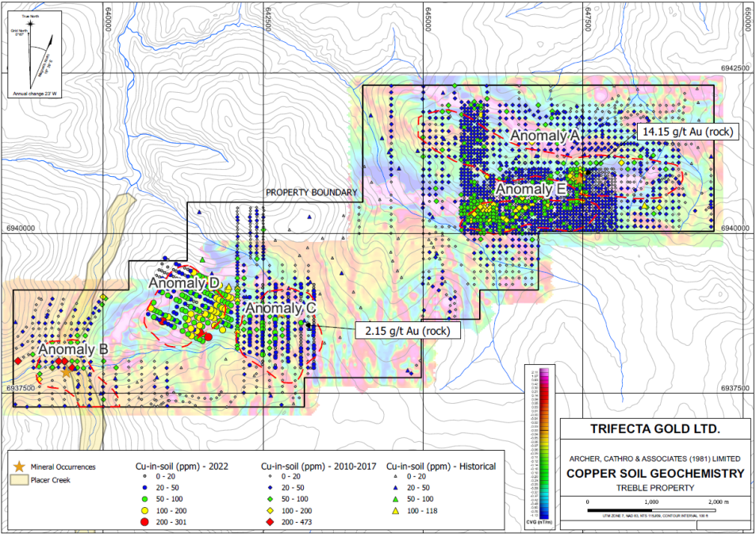Select the Anomaly B label
Image resolution: width=756 pixels, height=534 pixels.
tap(74, 349)
